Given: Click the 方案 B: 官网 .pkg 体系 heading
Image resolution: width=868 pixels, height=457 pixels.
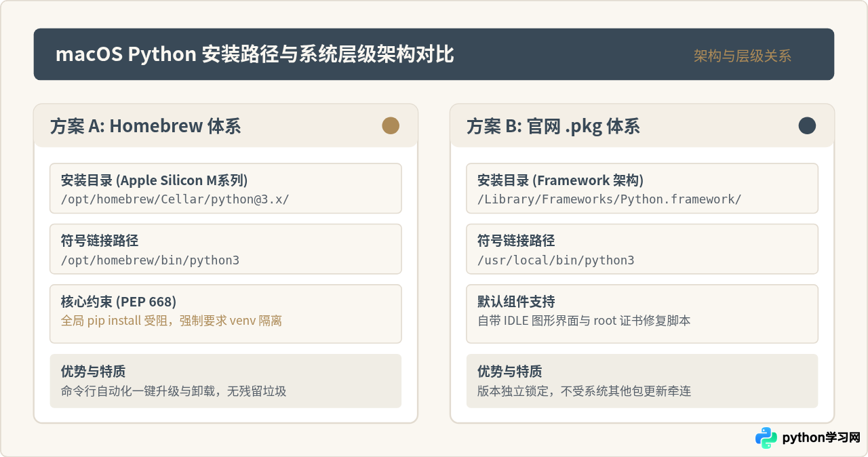Looking at the screenshot, I should point(553,126).
